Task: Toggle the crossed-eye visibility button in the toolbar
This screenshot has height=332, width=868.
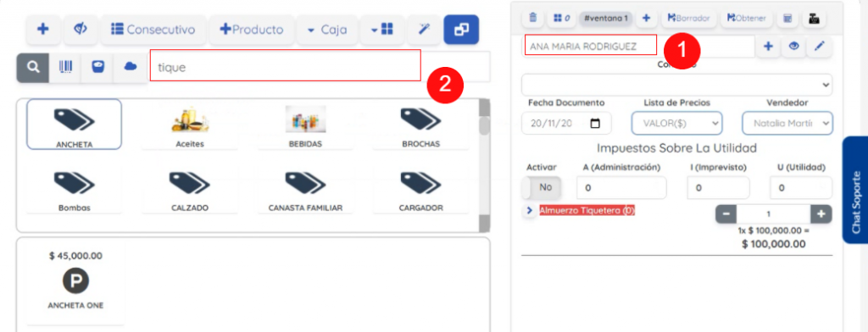Action: point(81,30)
